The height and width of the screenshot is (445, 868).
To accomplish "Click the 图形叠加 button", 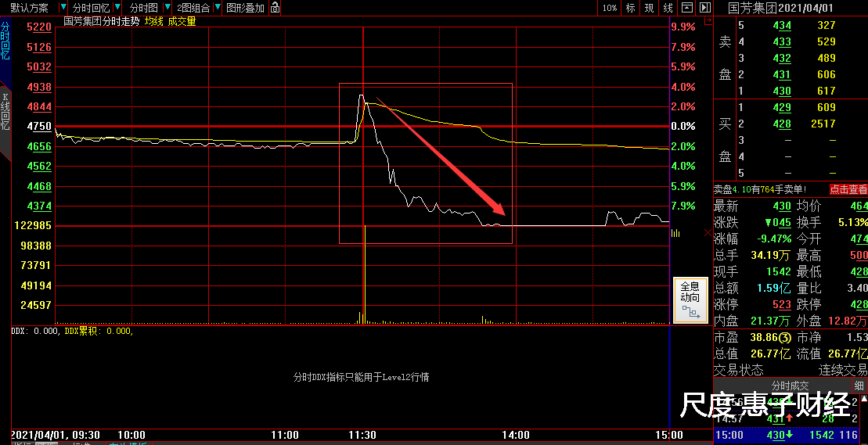I will point(245,8).
